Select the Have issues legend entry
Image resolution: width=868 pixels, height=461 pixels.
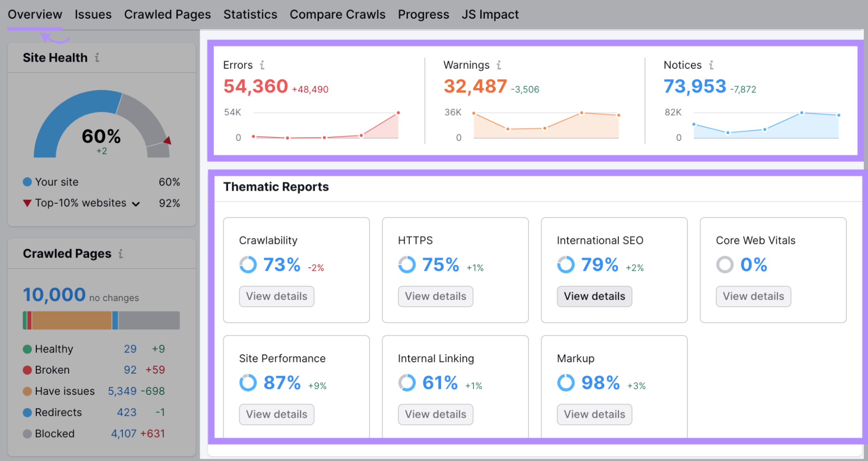(x=64, y=391)
